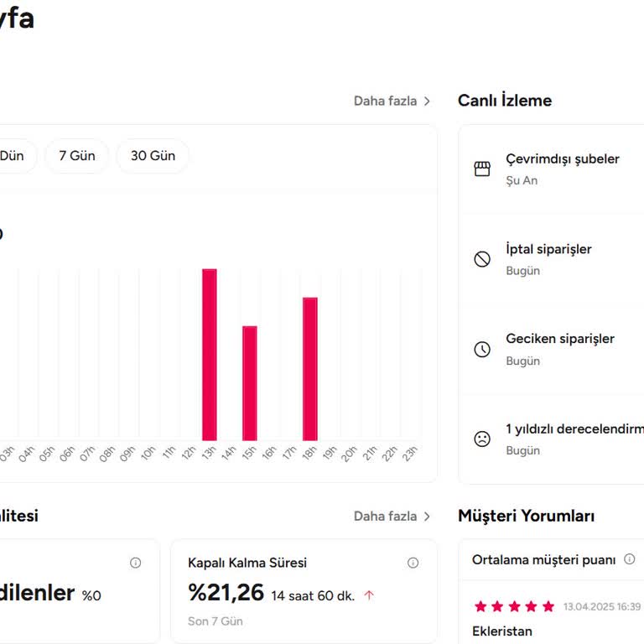The width and height of the screenshot is (644, 644).
Task: Click the delayed orders clock icon
Action: (x=482, y=350)
